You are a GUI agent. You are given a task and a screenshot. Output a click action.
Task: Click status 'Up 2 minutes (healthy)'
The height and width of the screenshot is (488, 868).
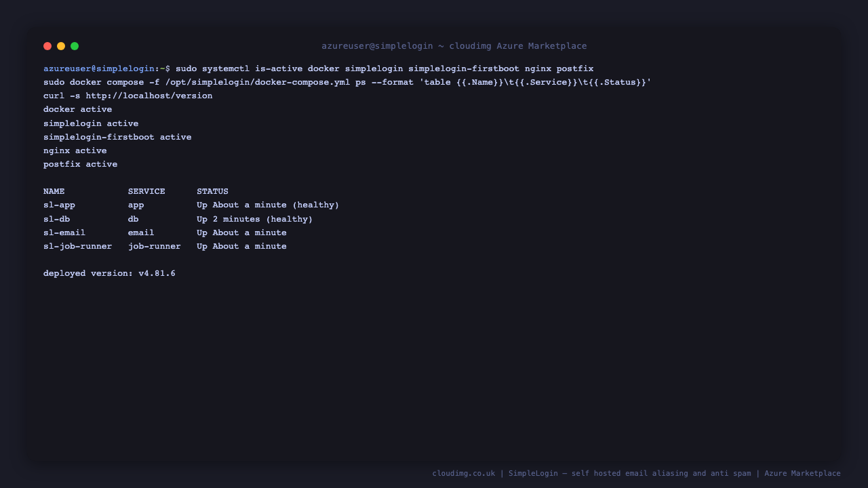coord(255,219)
